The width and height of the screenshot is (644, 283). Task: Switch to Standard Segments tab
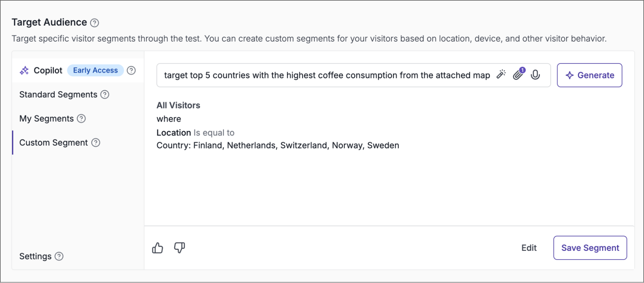[x=58, y=95]
